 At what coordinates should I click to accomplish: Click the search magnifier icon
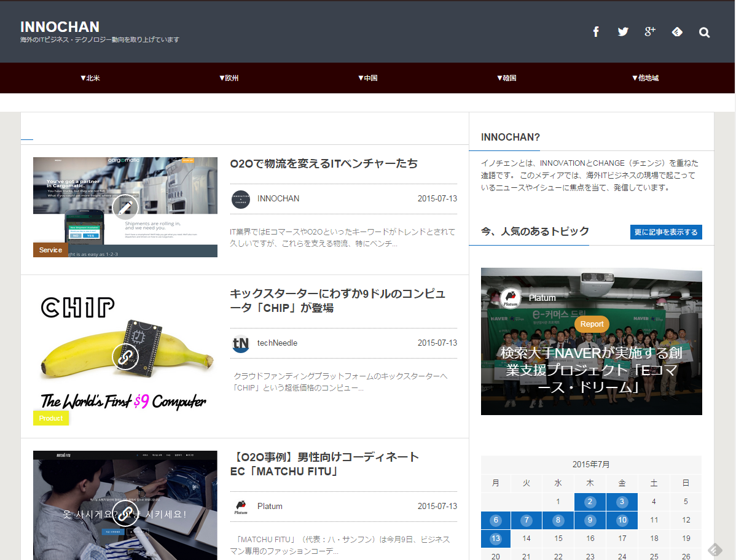(704, 33)
